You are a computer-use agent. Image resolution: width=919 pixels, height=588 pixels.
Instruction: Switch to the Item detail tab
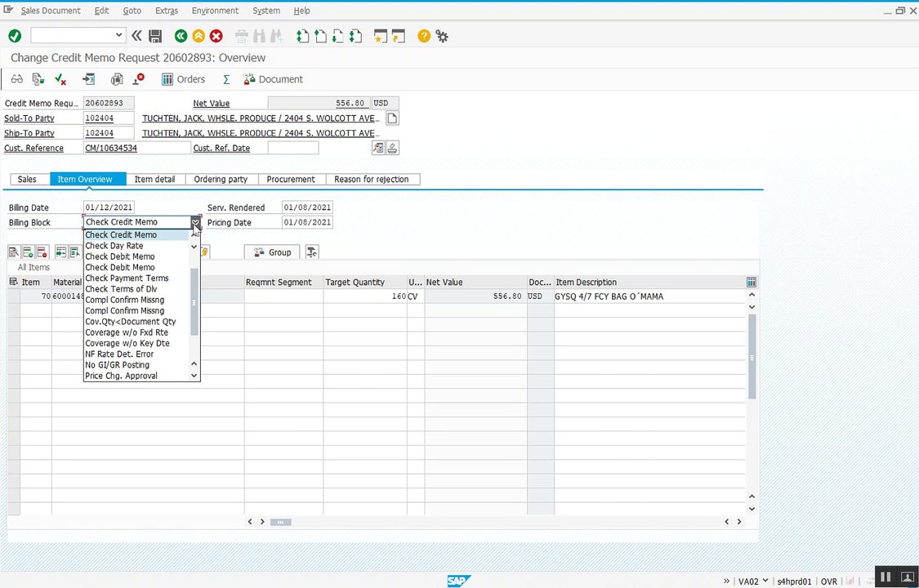(154, 179)
